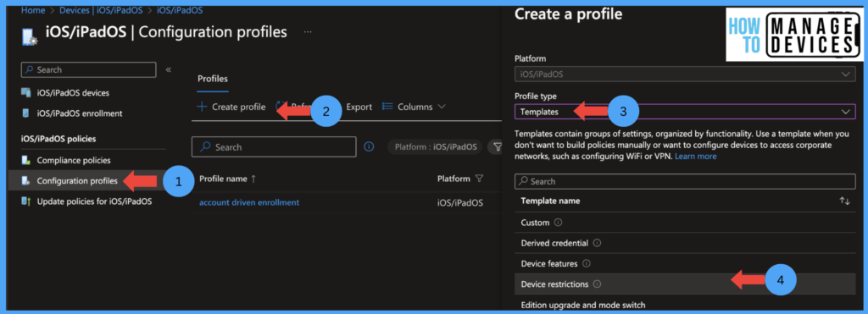
Task: Open the Platform dropdown in Create a profile
Action: click(685, 74)
